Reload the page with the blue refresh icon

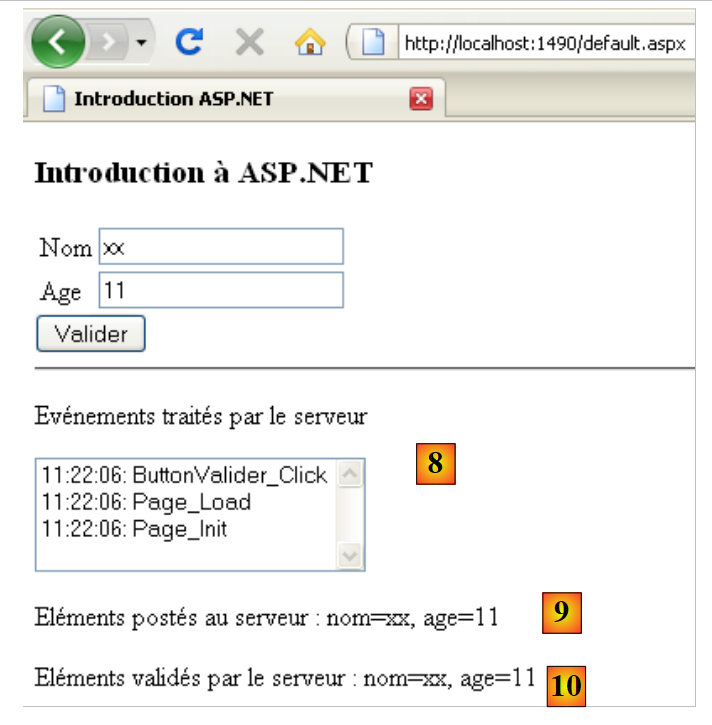[189, 42]
